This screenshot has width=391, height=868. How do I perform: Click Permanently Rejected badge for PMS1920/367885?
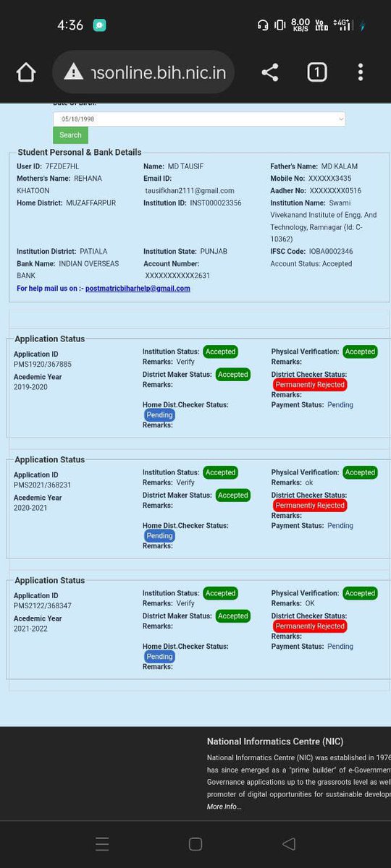[310, 385]
